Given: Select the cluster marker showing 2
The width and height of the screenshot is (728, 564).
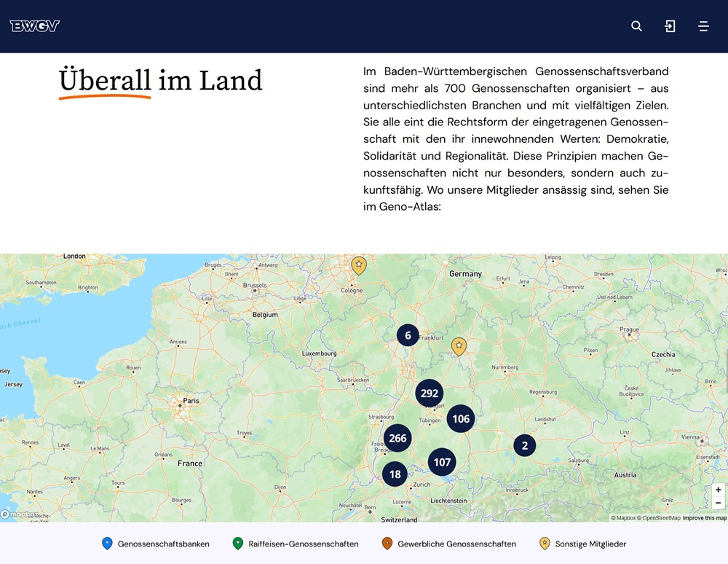Looking at the screenshot, I should 525,445.
